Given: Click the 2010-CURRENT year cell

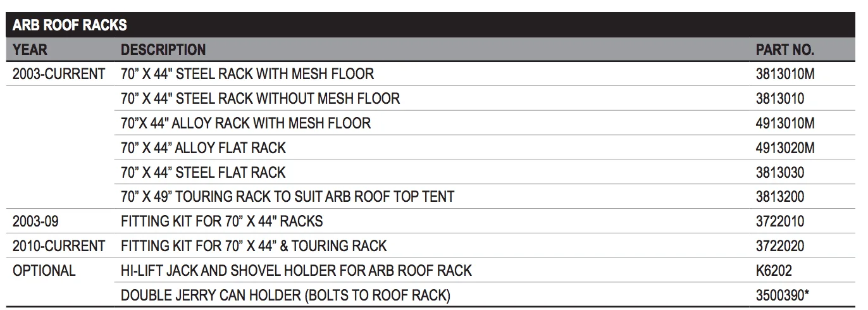Looking at the screenshot, I should coord(59,245).
